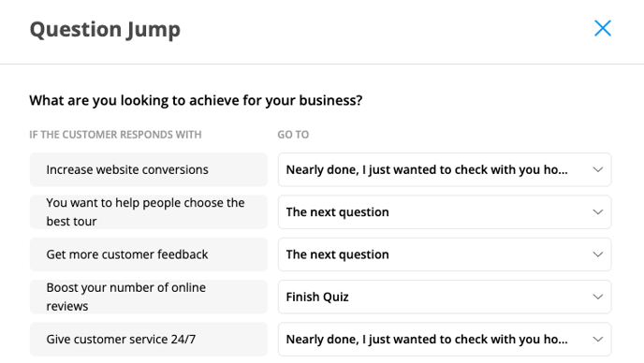Open the Finish Quiz dropdown
This screenshot has height=363, width=644.
(x=445, y=297)
